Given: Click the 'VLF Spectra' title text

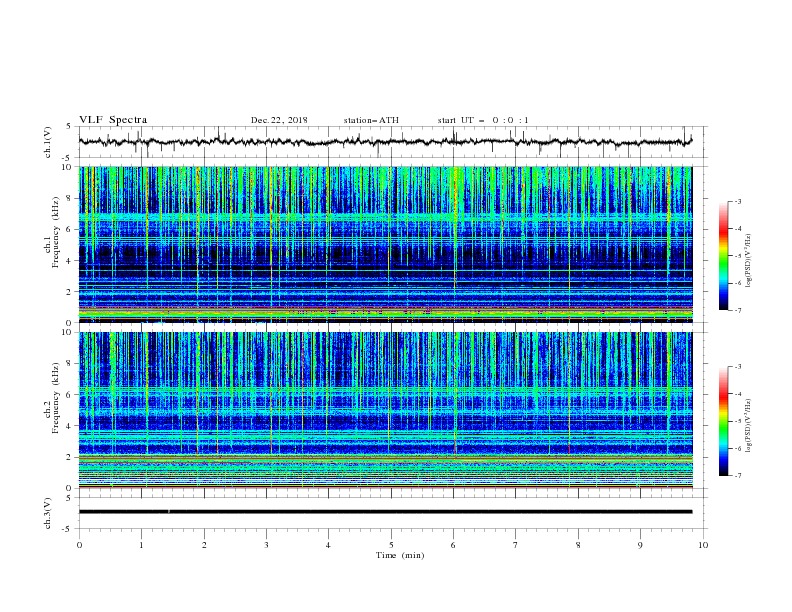Looking at the screenshot, I should pos(113,120).
